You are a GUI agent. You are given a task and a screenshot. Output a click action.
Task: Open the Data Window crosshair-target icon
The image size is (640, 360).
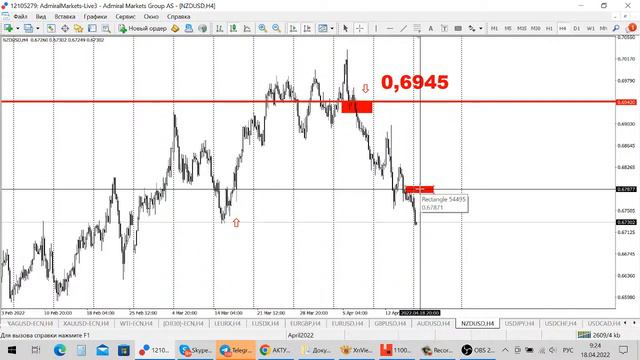[x=65, y=28]
